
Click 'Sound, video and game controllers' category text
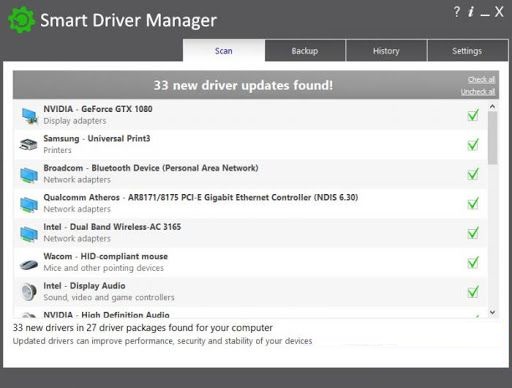(109, 297)
